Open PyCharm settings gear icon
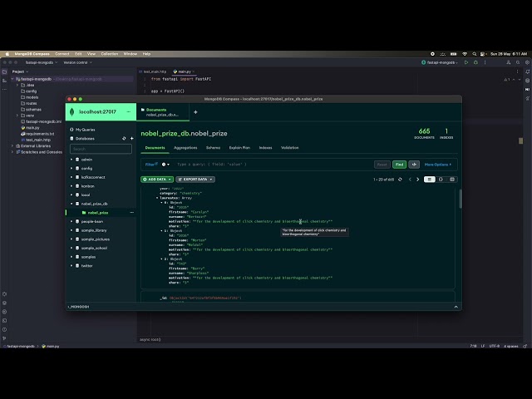532x399 pixels. 527,62
